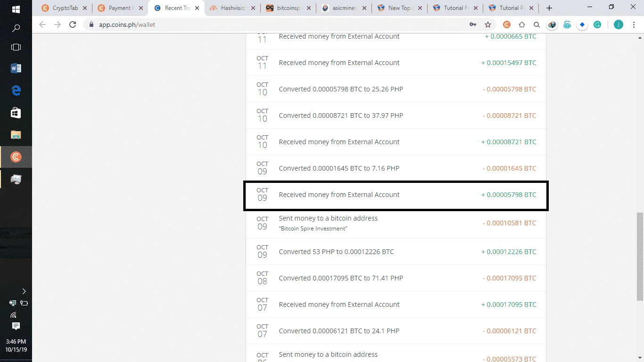Open Task View on the taskbar
644x362 pixels.
coord(16,47)
